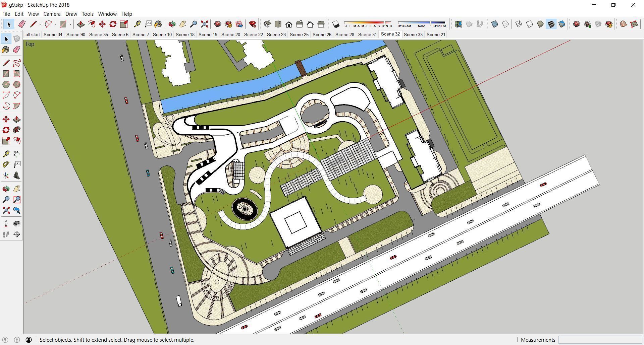
Task: Select the Follow Me tool in side toolbar
Action: (x=17, y=130)
